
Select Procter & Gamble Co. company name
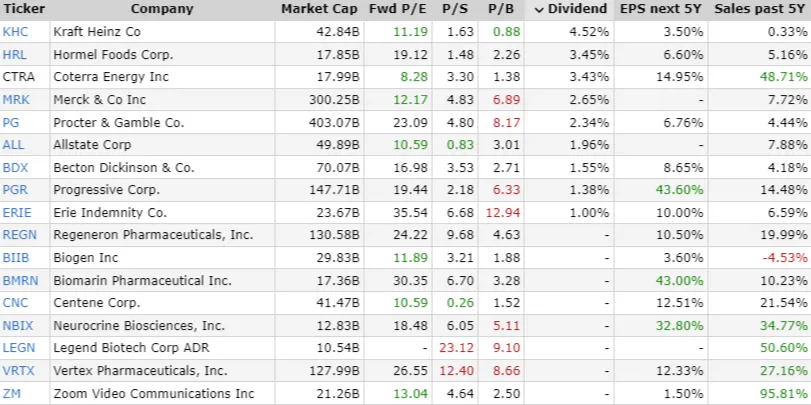click(118, 123)
